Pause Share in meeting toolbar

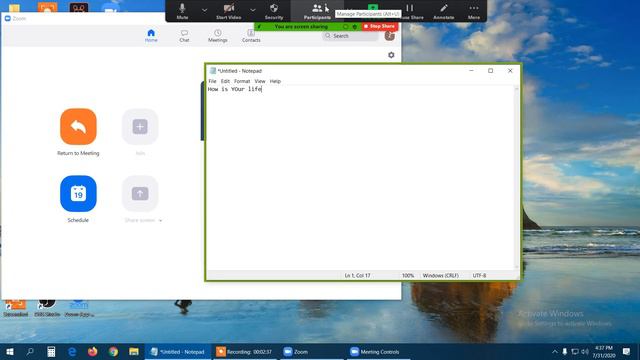tap(410, 11)
